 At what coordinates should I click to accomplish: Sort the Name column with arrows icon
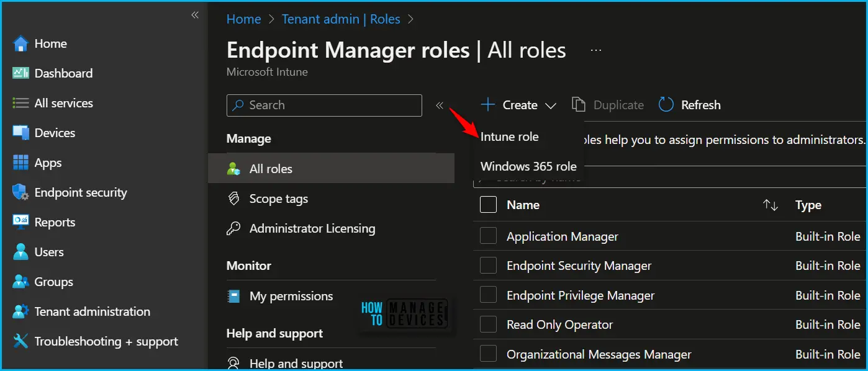[771, 205]
